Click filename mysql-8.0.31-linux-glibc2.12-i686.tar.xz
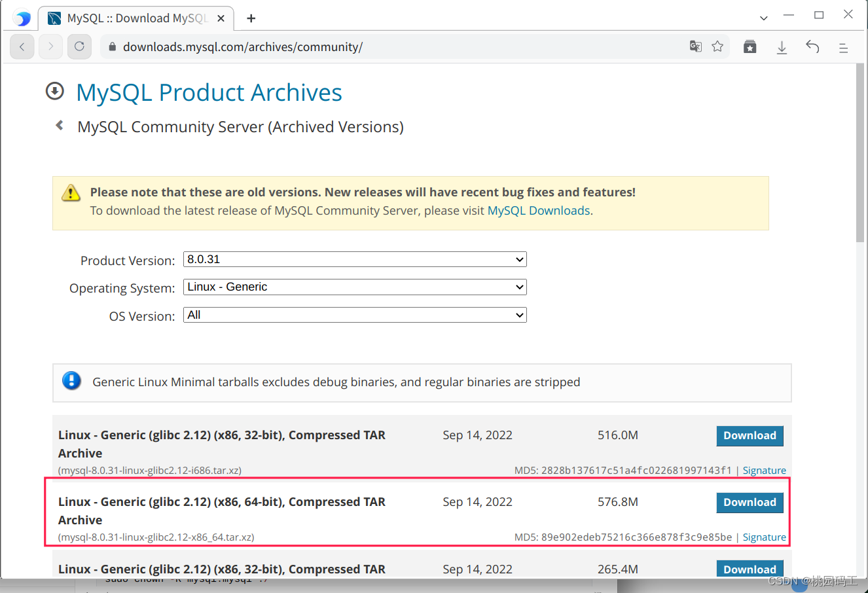The width and height of the screenshot is (868, 593). click(150, 471)
